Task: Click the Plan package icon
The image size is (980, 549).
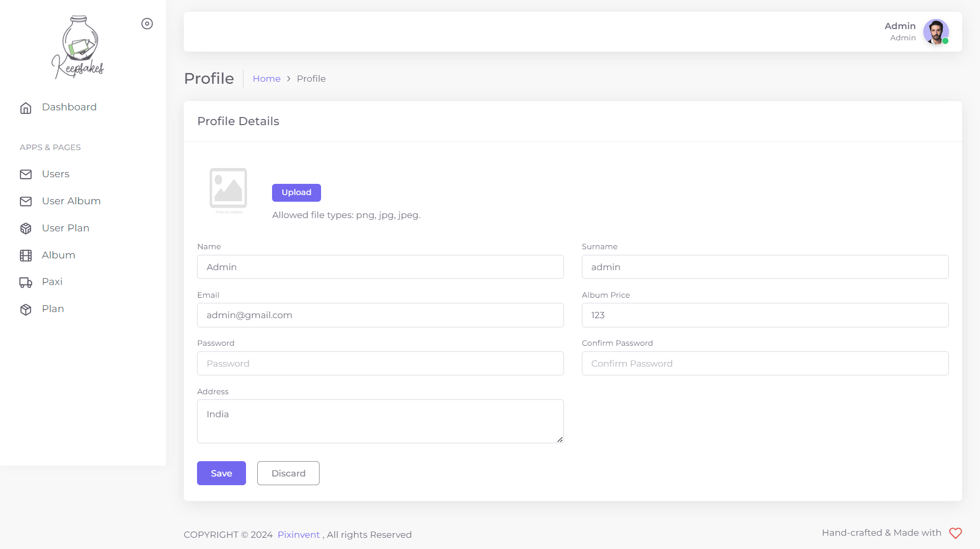Action: click(26, 309)
